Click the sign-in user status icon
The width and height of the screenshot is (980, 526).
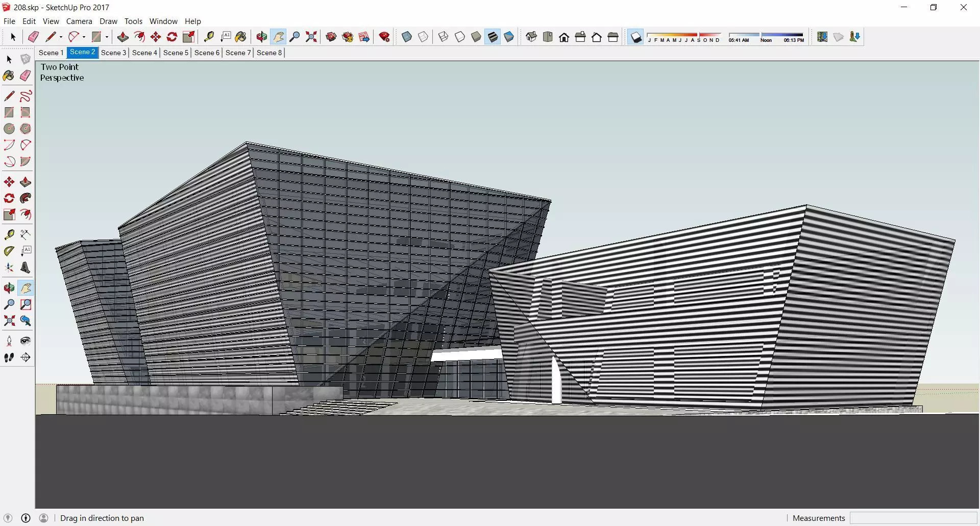click(x=44, y=518)
